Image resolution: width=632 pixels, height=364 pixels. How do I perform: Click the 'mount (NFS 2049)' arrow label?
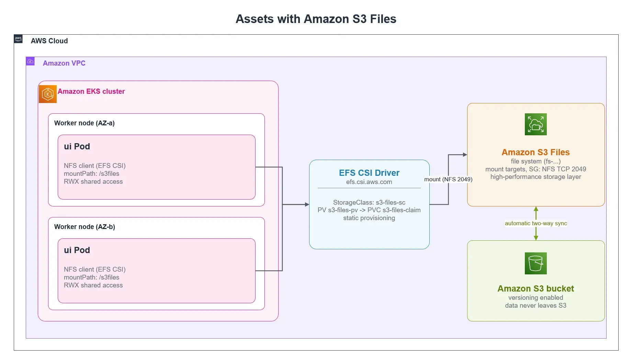[x=448, y=179]
